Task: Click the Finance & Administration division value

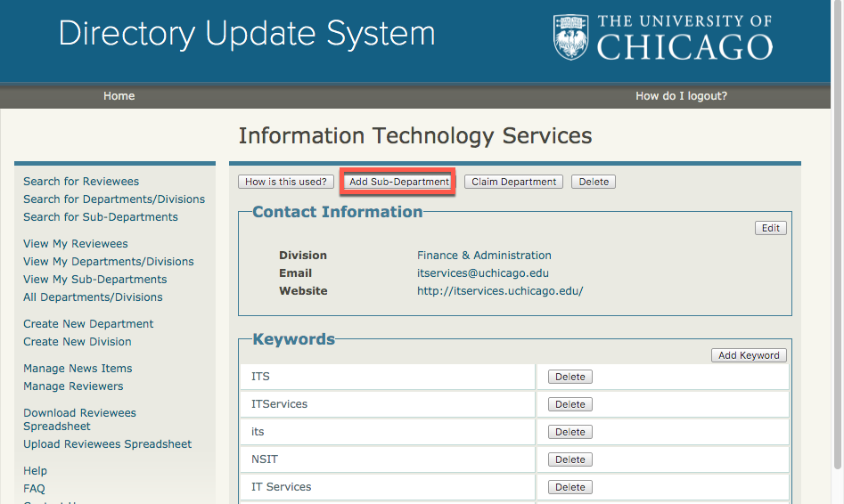Action: pos(484,256)
